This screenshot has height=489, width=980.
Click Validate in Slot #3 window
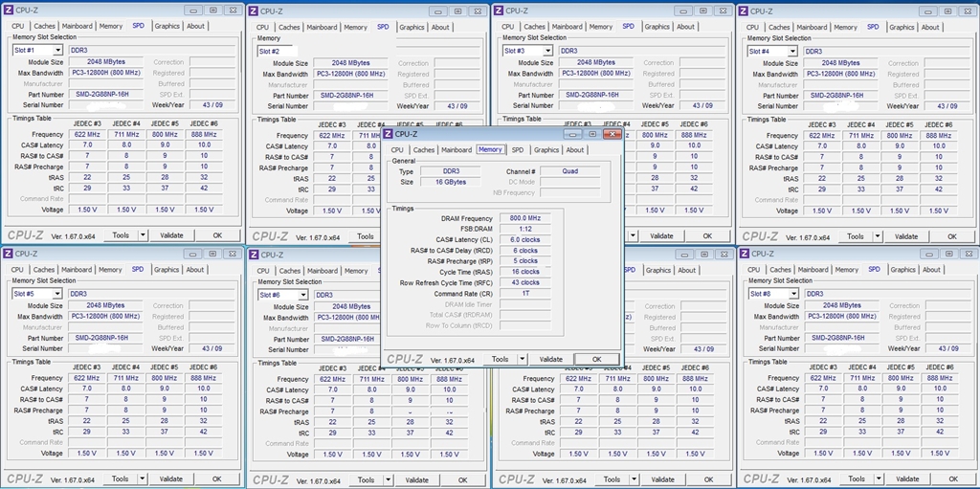click(661, 235)
